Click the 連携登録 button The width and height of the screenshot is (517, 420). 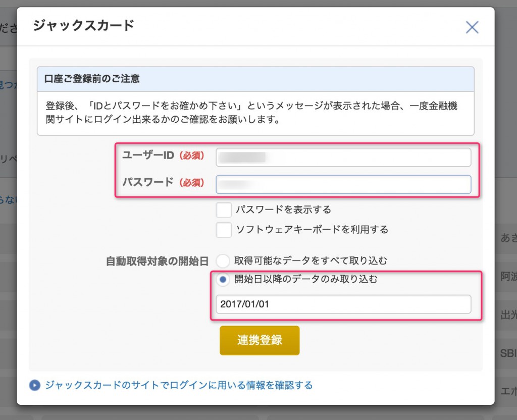click(x=260, y=340)
